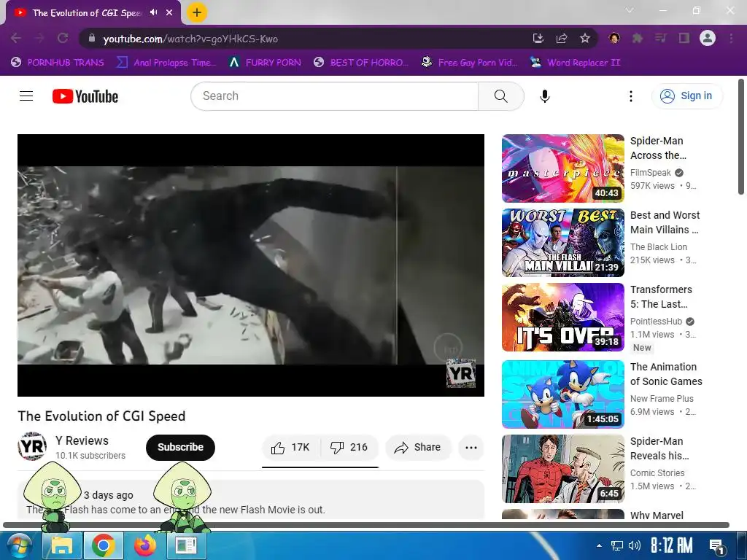Click the Subscribe button
The image size is (747, 560).
coord(181,447)
